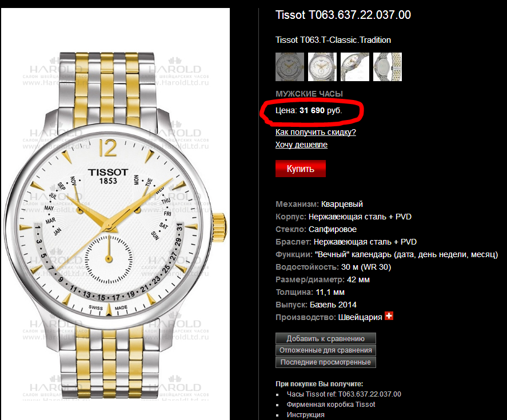Click the price '31 690 руб.' text
This screenshot has height=420, width=507.
tap(321, 111)
